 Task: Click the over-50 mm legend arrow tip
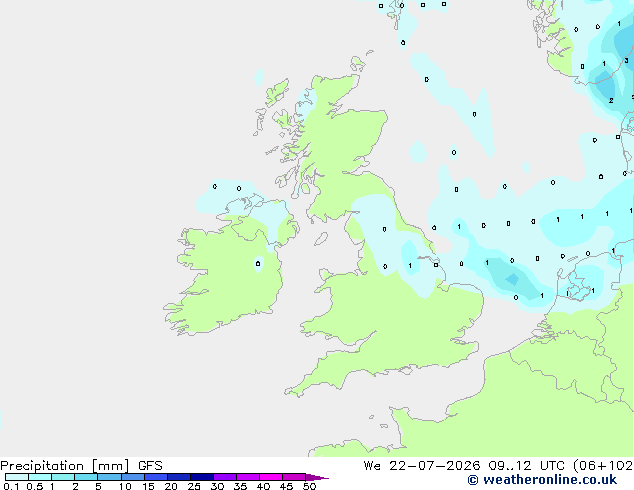(317, 477)
